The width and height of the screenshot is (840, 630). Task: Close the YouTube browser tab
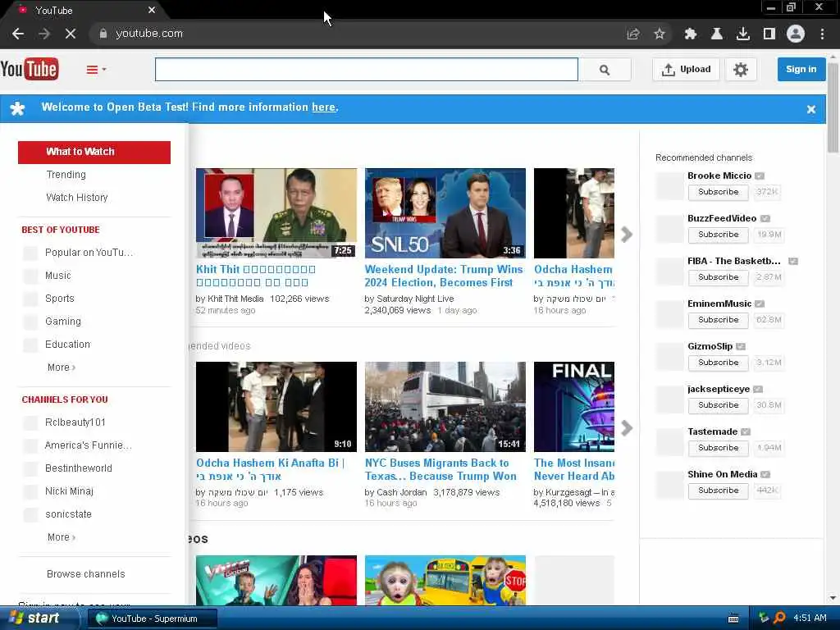pos(152,10)
